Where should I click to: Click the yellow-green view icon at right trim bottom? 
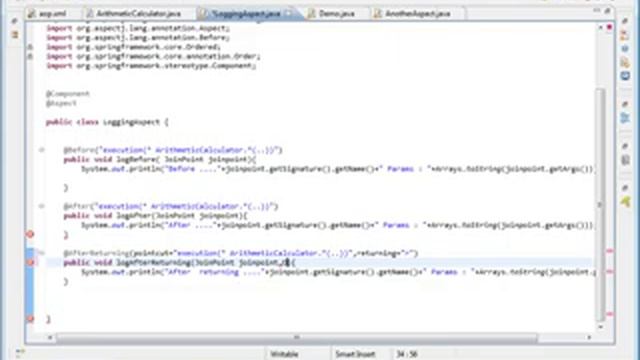[625, 201]
